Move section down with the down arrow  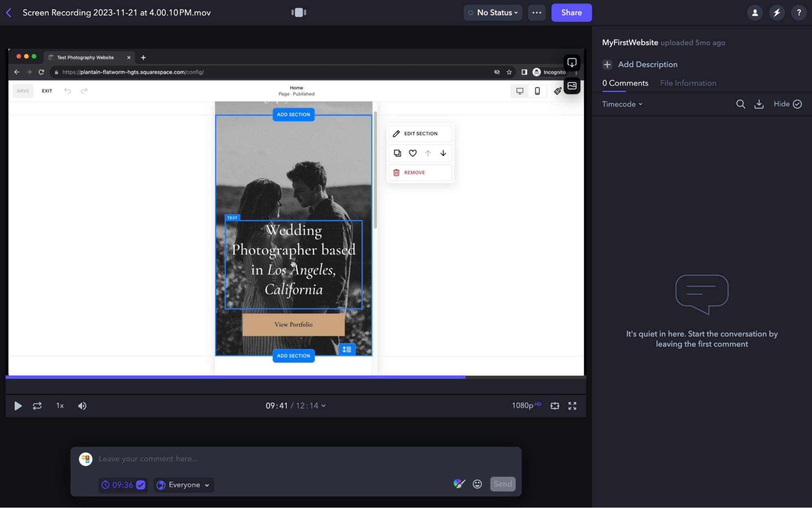pos(443,153)
